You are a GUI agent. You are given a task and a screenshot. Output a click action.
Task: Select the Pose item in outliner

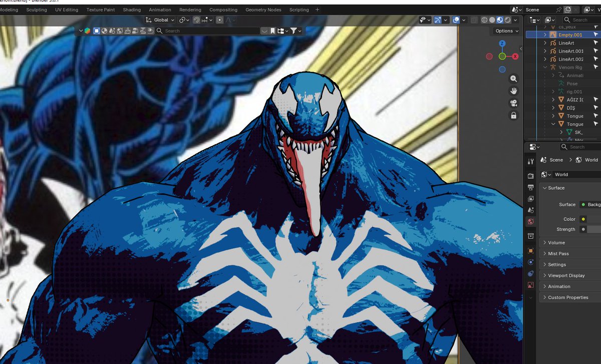[572, 84]
